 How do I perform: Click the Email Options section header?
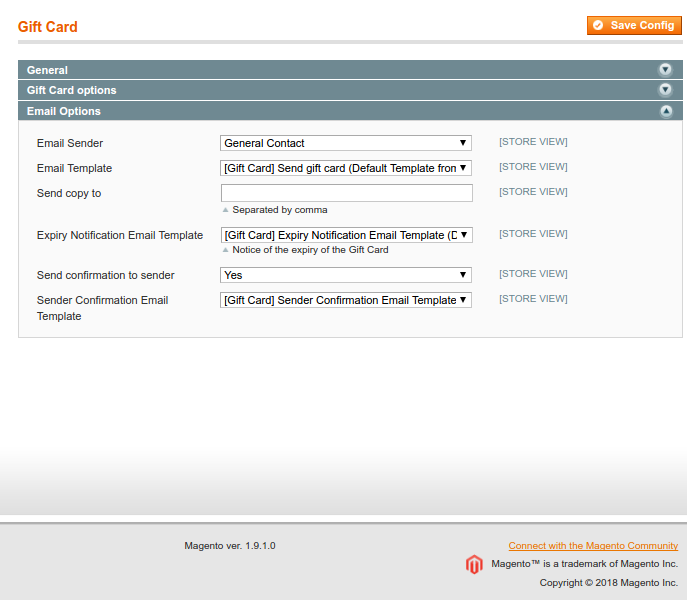64,111
